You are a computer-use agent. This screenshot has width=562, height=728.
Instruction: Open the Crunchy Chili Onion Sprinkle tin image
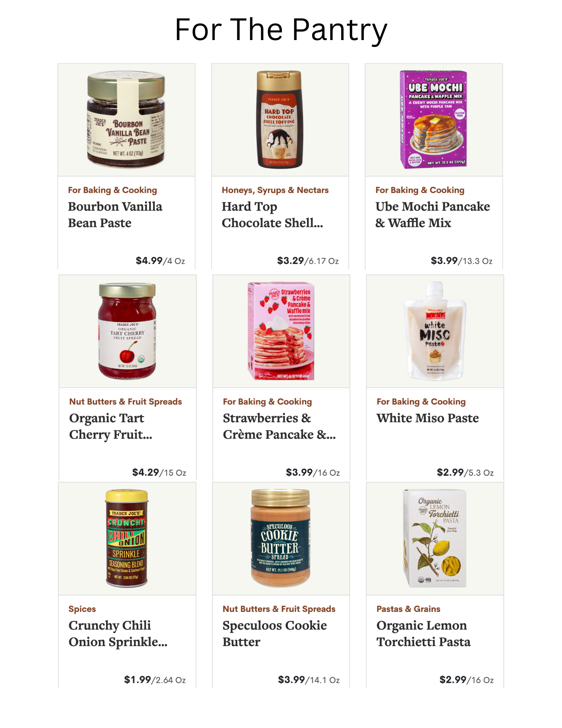(x=127, y=538)
